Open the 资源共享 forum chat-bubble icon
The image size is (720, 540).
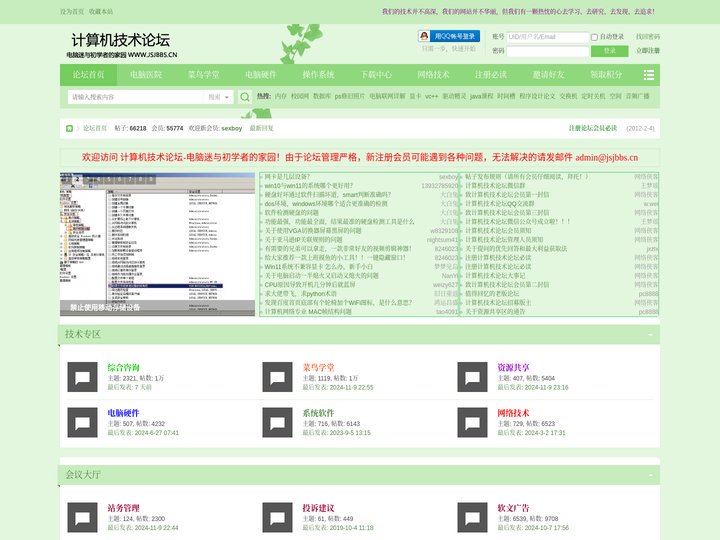click(472, 377)
